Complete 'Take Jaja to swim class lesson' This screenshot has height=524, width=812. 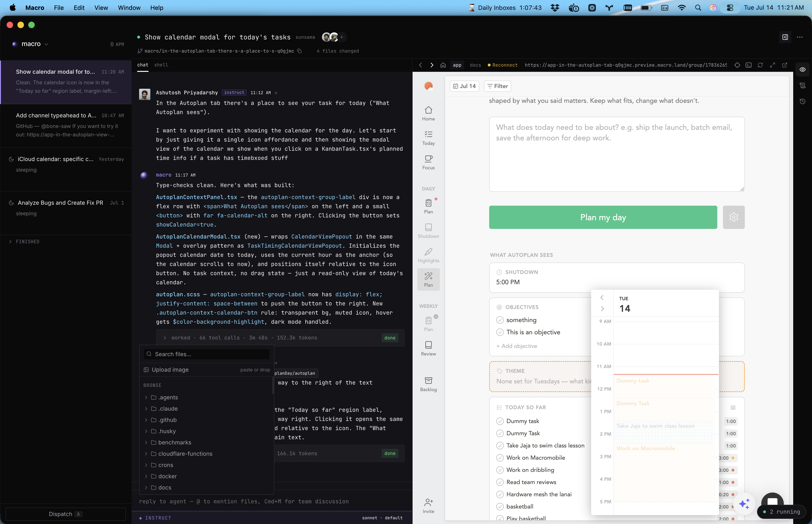click(500, 445)
